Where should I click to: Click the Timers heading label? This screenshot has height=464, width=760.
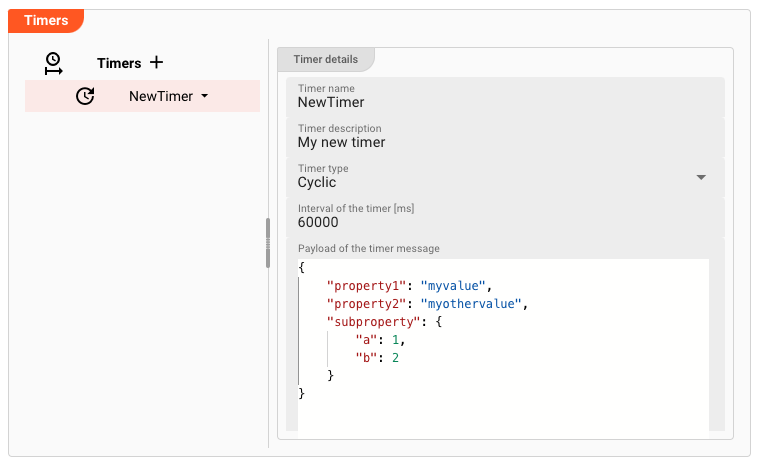119,63
